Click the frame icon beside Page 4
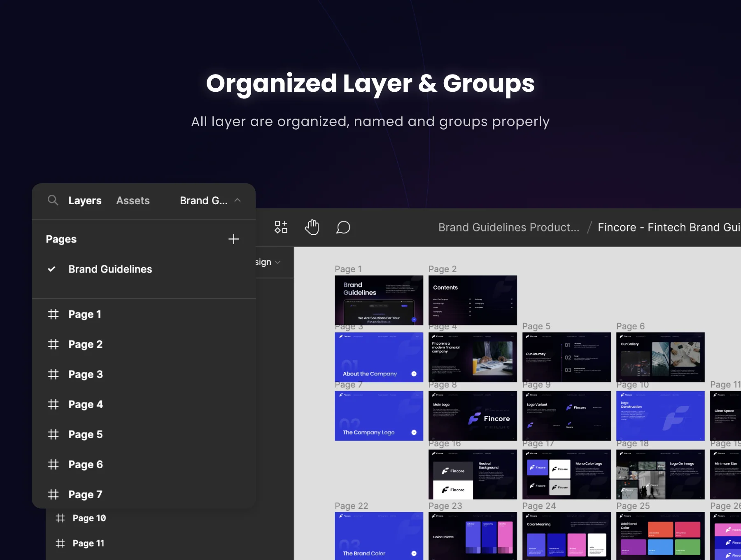Viewport: 741px width, 560px height. pos(54,404)
